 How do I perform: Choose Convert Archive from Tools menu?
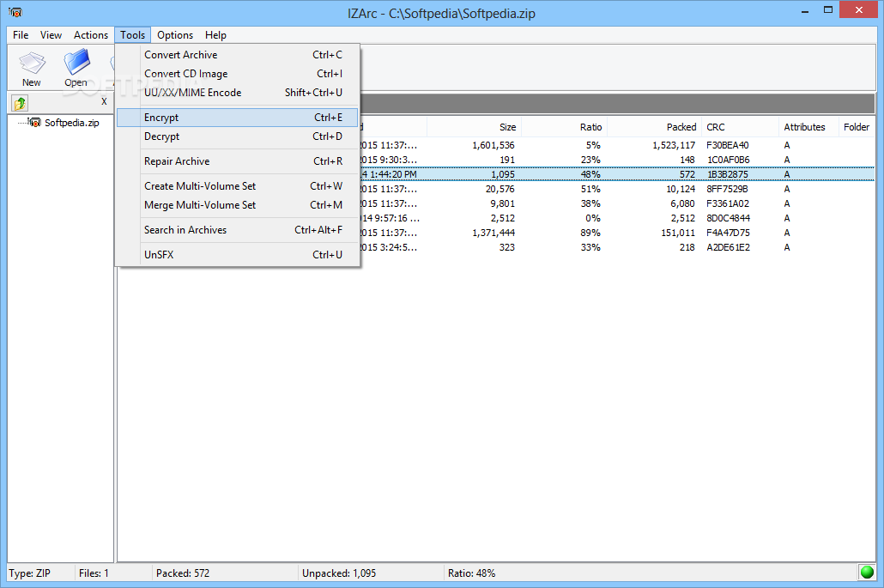point(238,55)
